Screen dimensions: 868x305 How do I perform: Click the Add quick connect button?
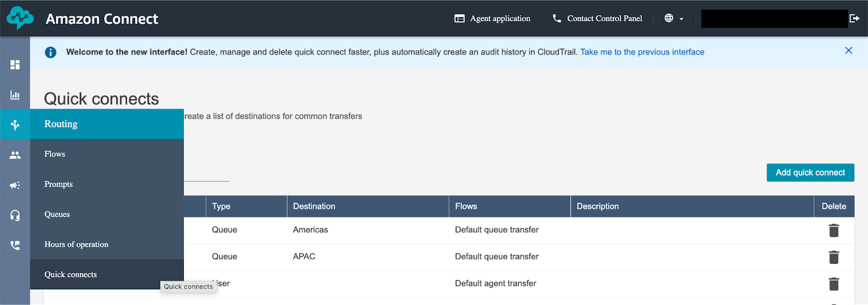[x=810, y=173]
